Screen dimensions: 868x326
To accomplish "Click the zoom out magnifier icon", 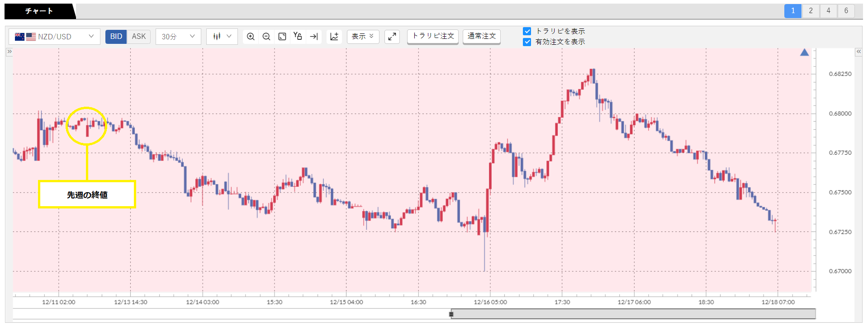I will point(266,37).
